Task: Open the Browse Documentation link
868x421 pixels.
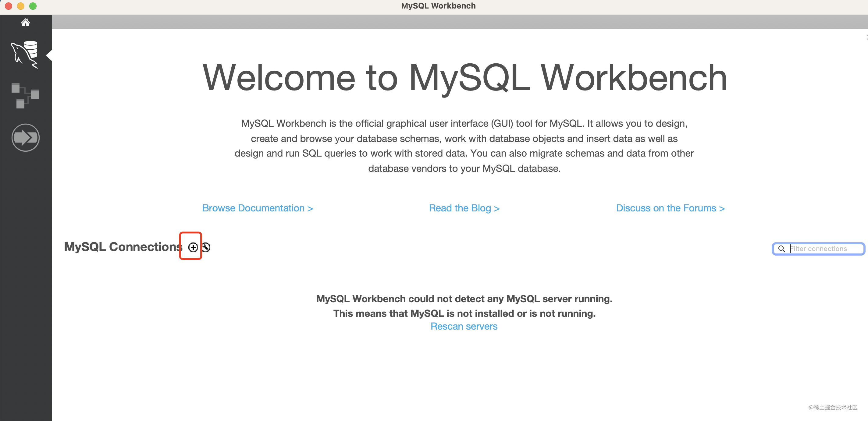Action: (x=258, y=208)
